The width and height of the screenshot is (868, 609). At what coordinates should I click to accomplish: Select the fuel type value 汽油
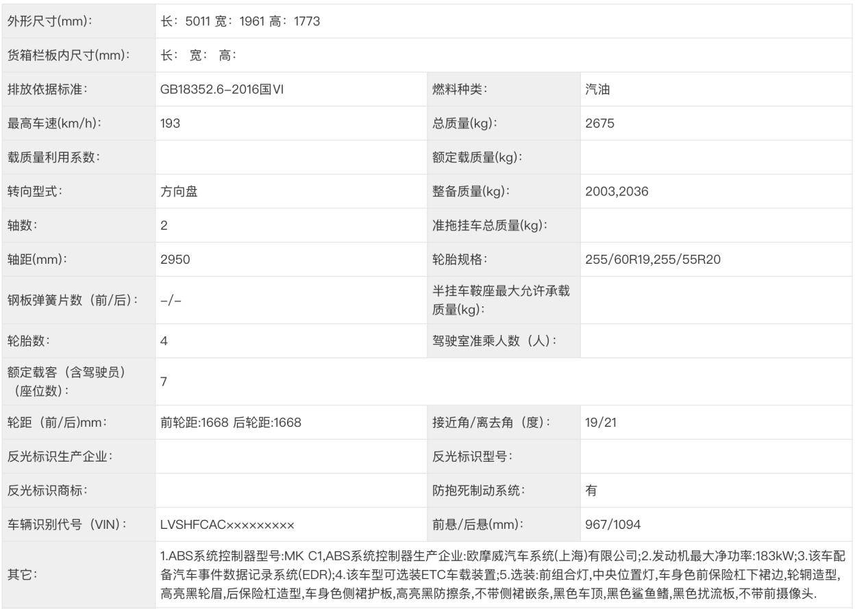coord(597,89)
